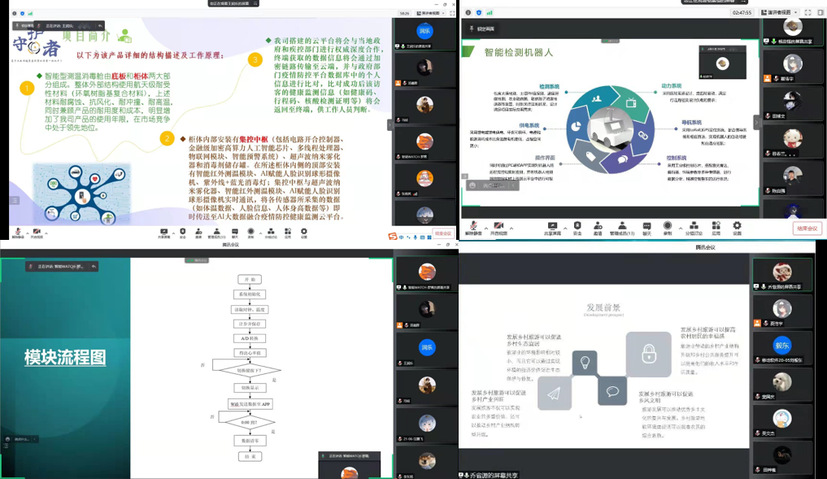827x479 pixels.
Task: Click the 02:47:55 meeting timer
Action: pos(741,13)
